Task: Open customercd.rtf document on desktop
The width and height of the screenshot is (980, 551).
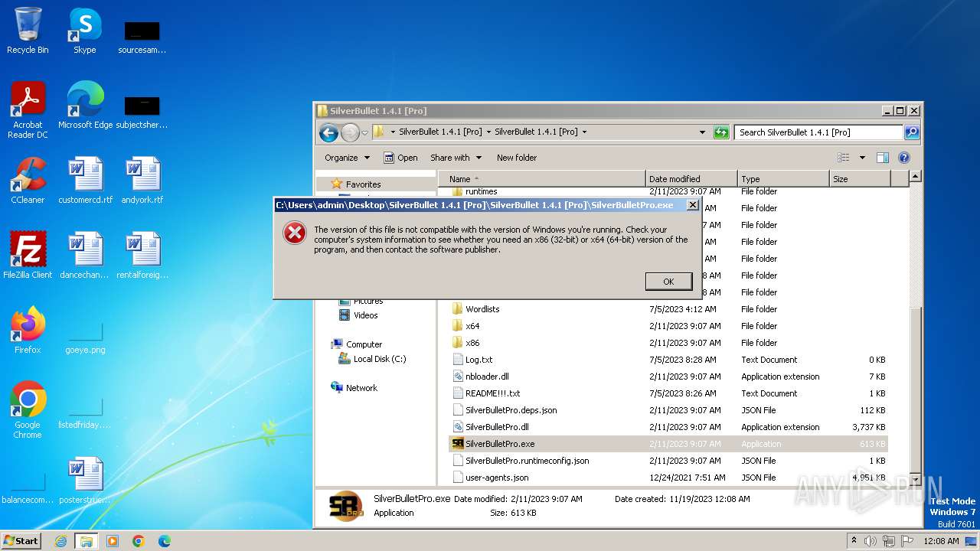Action: 85,181
